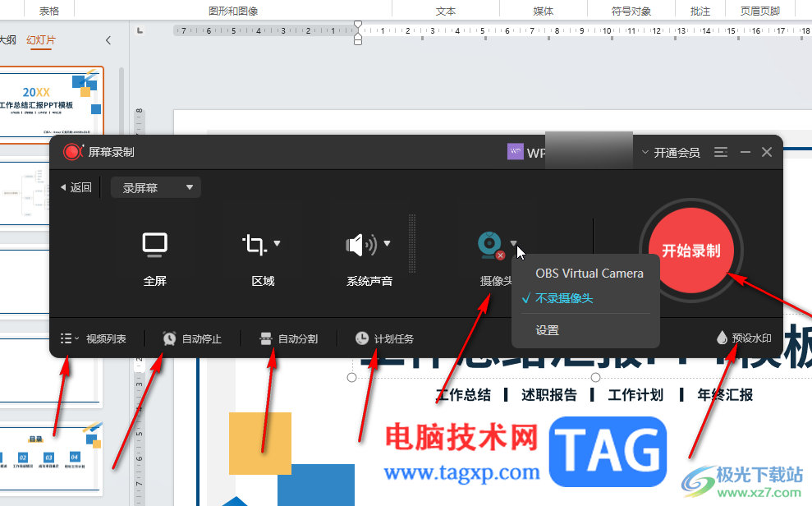812x506 pixels.
Task: Select 不录摄像头 option
Action: [564, 298]
